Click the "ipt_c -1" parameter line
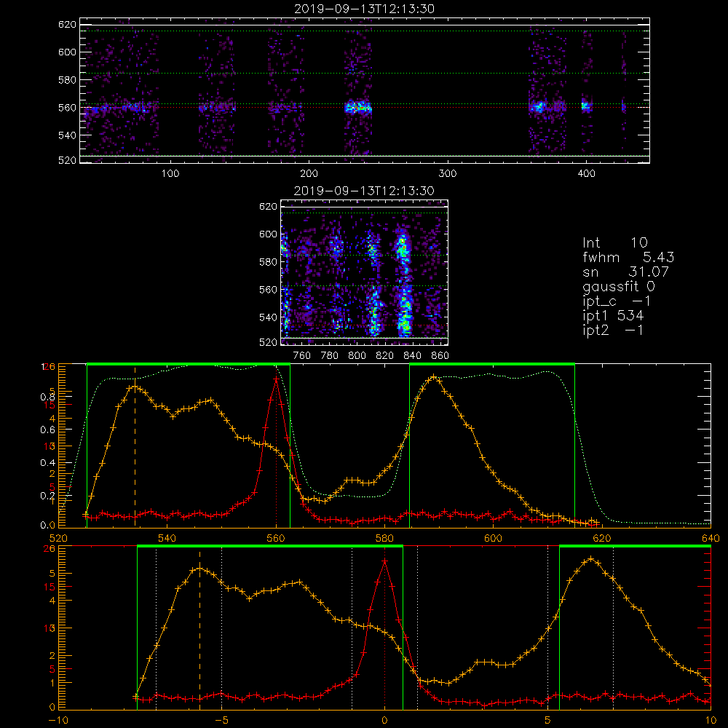Image resolution: width=728 pixels, height=728 pixels. [x=617, y=301]
